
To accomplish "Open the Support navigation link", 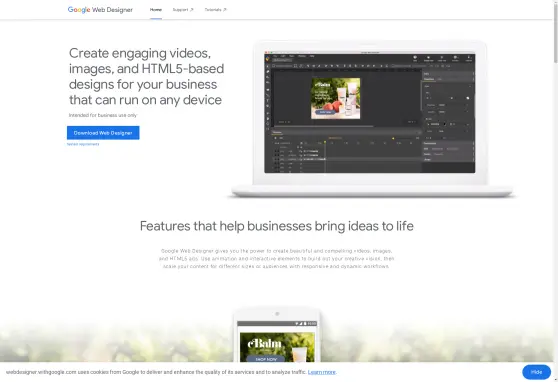I will point(180,10).
